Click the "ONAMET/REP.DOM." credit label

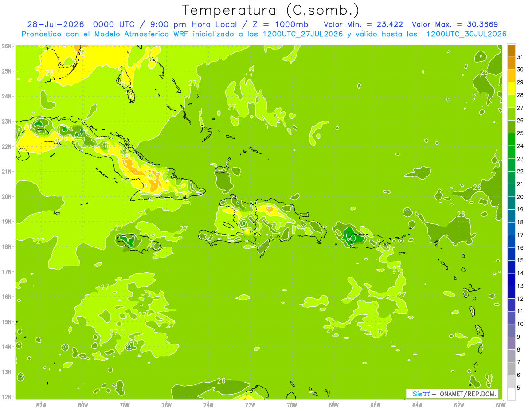(468, 394)
